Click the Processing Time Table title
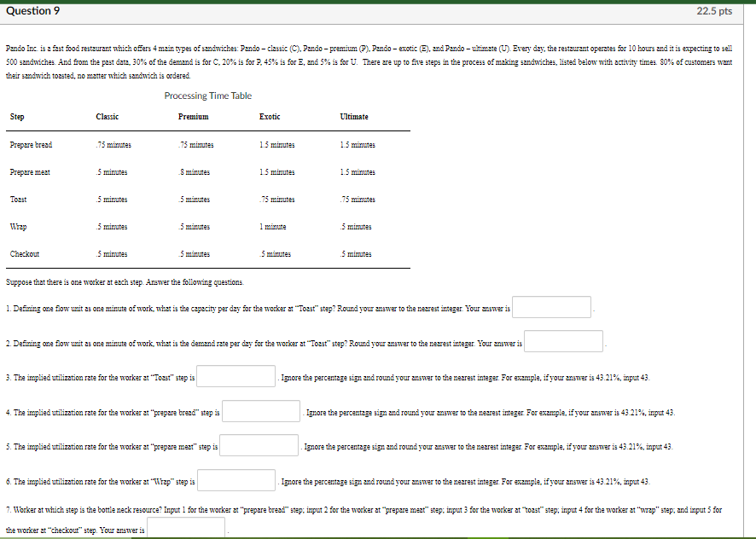Screen dimensions: 756x539 tap(208, 96)
